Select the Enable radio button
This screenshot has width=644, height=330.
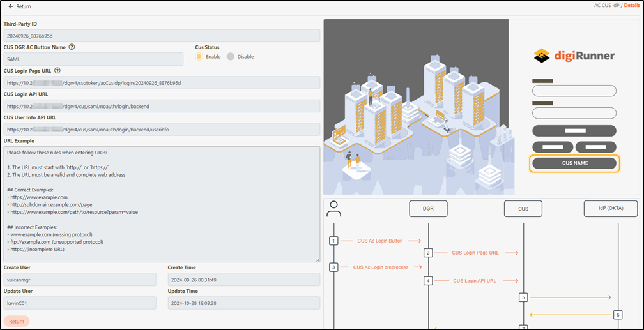click(199, 56)
